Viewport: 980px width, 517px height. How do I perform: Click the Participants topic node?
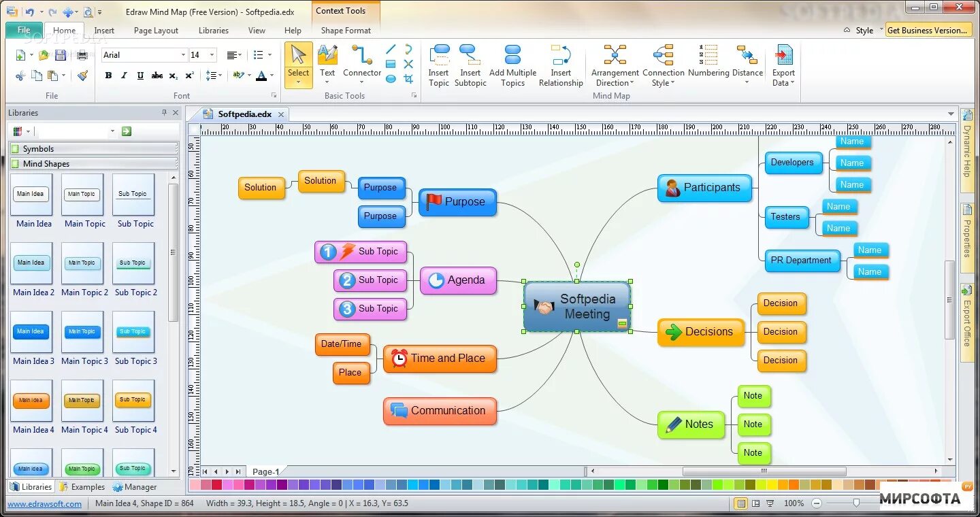pyautogui.click(x=704, y=188)
